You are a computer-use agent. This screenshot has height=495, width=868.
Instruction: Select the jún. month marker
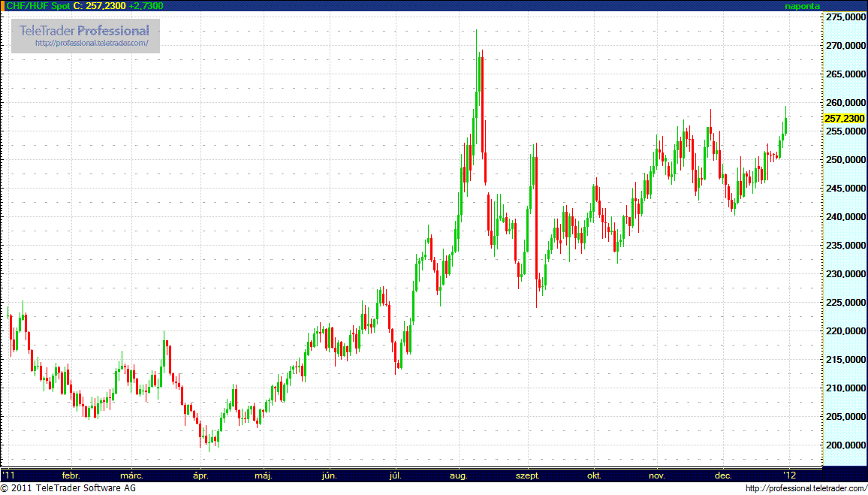click(x=330, y=476)
